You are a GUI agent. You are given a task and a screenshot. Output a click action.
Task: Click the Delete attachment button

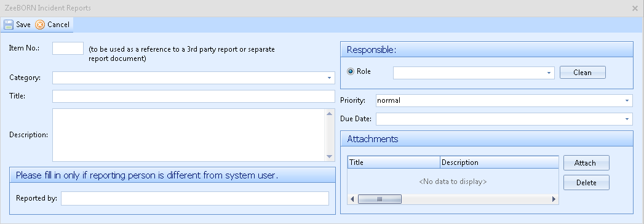click(x=586, y=183)
